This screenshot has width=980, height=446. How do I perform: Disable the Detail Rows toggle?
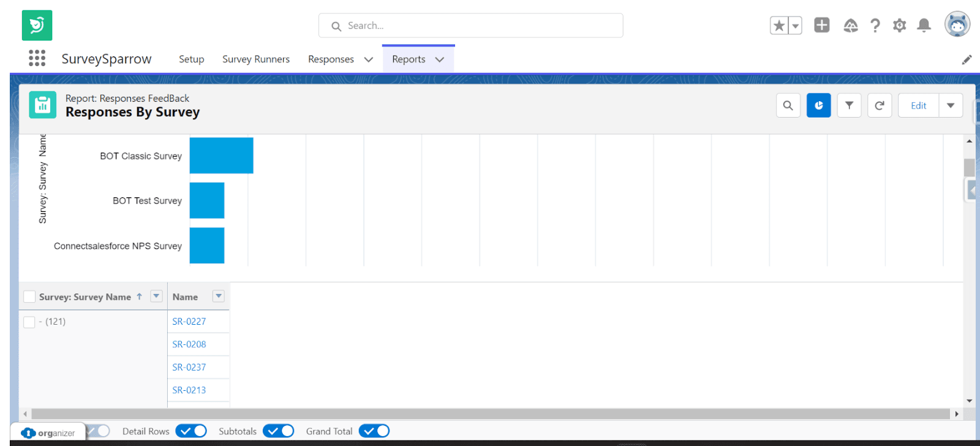click(191, 431)
